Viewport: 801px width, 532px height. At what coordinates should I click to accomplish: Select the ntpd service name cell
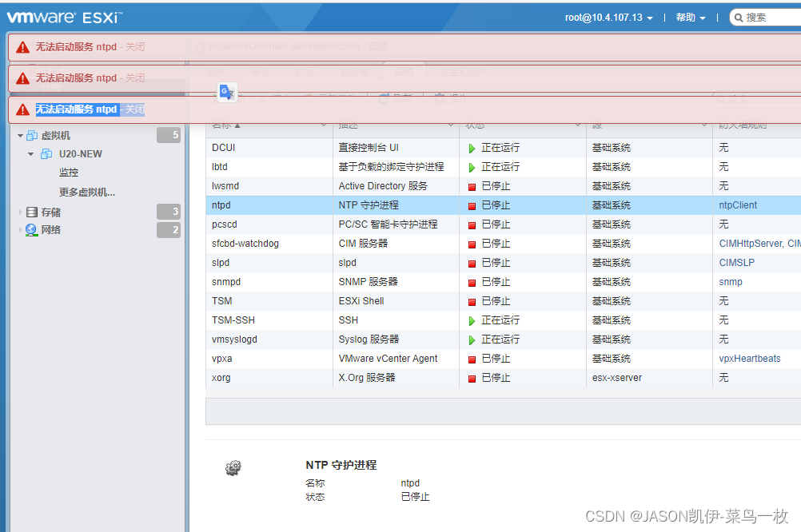[x=269, y=204]
